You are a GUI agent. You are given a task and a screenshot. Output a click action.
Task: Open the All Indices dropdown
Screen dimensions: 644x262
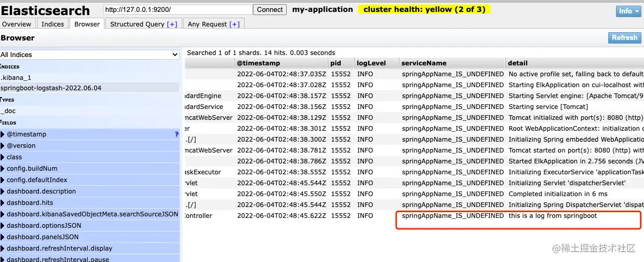point(90,54)
